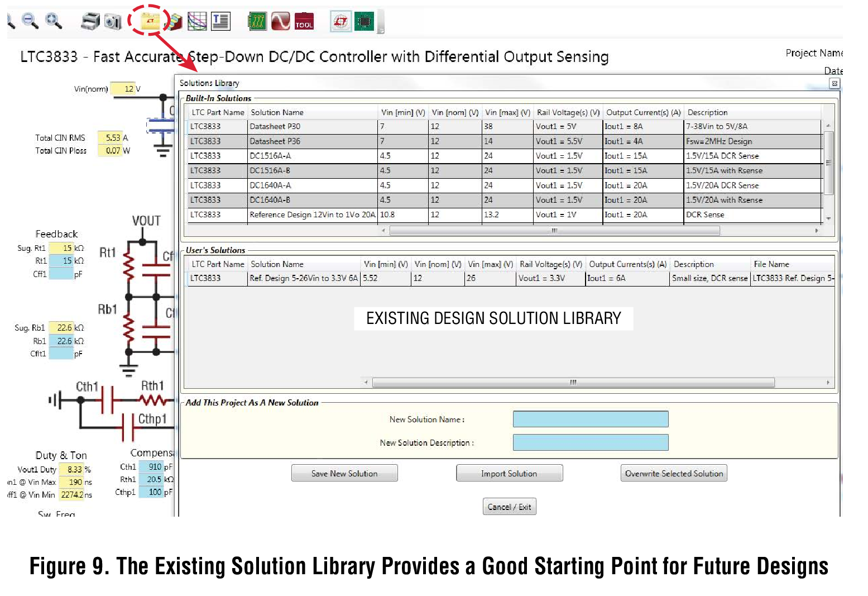Click the red TOOL toolbox icon
Screen dimensions: 868x596
[x=304, y=21]
